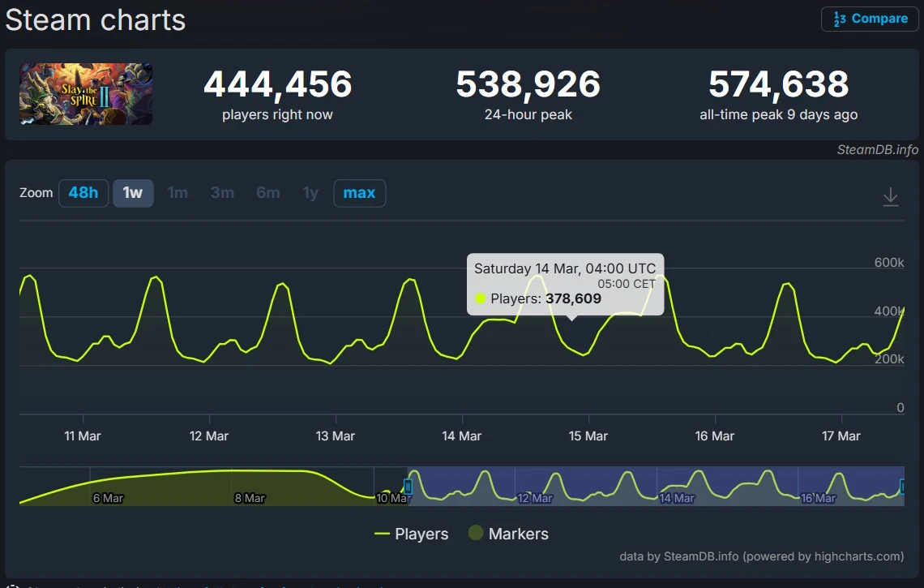The height and width of the screenshot is (588, 924).
Task: Choose the 1y zoom button
Action: (x=310, y=193)
